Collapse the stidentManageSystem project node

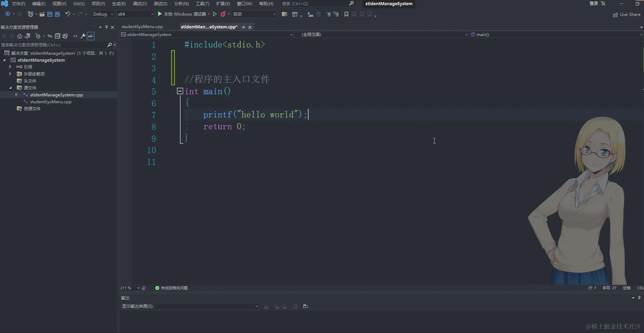click(4, 60)
